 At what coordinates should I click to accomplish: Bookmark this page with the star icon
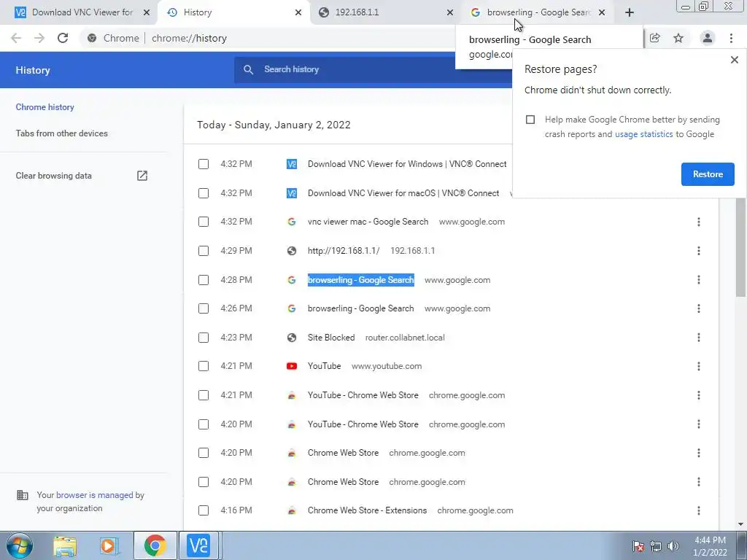pyautogui.click(x=678, y=38)
